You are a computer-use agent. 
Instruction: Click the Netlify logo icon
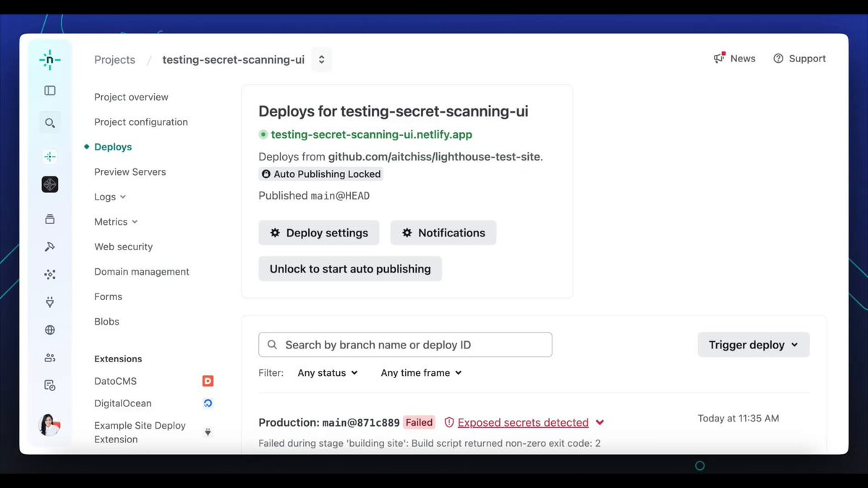tap(50, 60)
